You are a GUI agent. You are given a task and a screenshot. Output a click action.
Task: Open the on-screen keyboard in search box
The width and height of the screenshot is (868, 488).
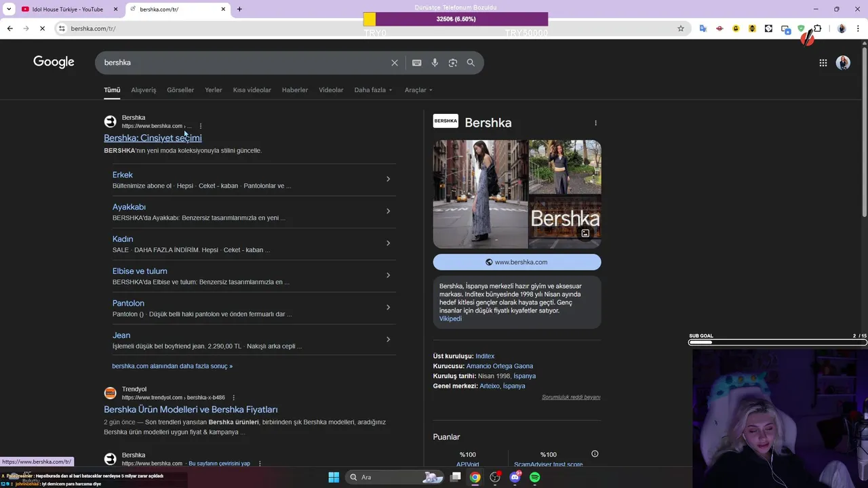click(x=416, y=62)
